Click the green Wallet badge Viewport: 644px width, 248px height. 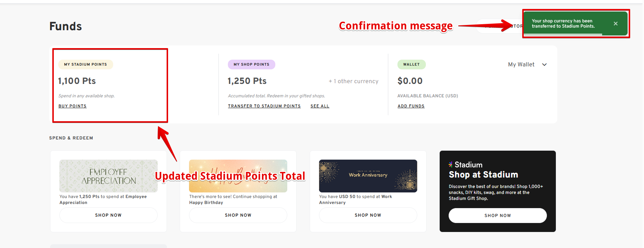[x=411, y=65]
